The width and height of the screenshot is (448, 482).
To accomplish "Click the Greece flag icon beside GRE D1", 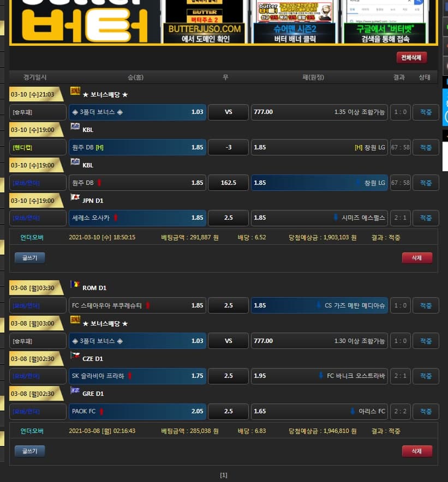I will click(x=75, y=390).
